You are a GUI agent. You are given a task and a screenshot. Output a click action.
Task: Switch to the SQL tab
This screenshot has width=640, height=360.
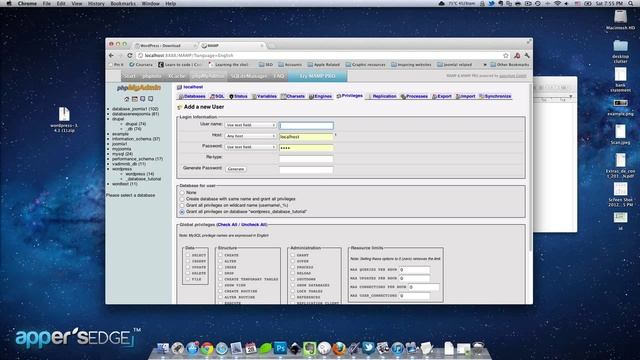click(x=217, y=96)
